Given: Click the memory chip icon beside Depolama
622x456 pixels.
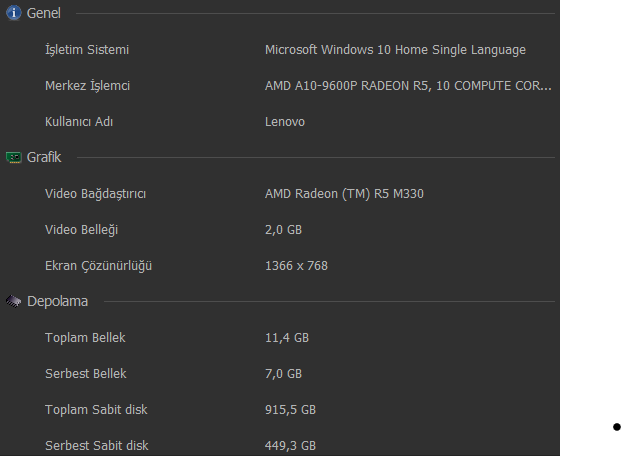Looking at the screenshot, I should click(13, 301).
